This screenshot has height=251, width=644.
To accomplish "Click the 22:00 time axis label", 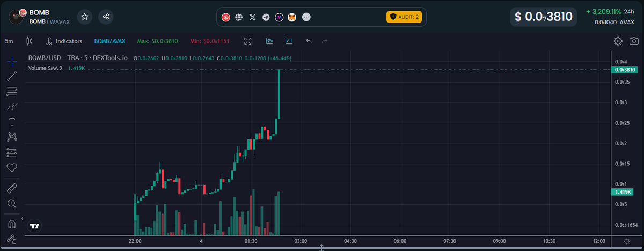I will [x=135, y=241].
